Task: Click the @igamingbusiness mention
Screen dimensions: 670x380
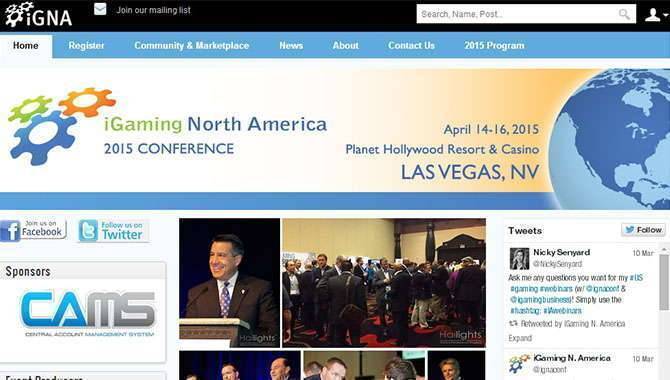Action: click(541, 300)
